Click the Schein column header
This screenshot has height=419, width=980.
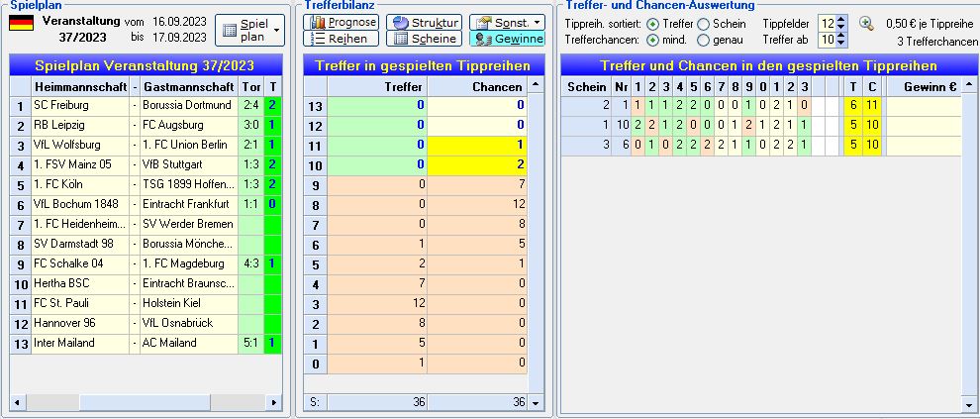(x=586, y=87)
